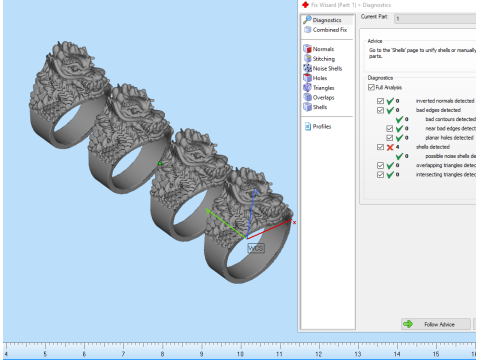Click the Combined Fix label
This screenshot has height=360, width=480.
click(330, 30)
